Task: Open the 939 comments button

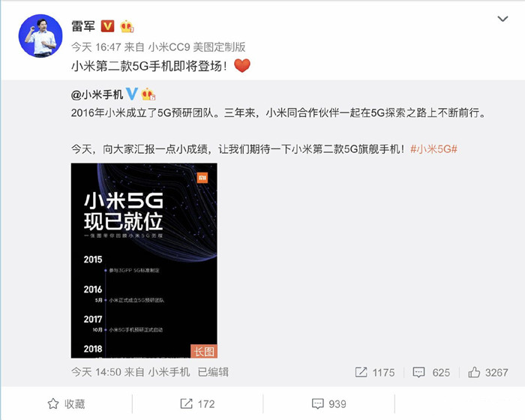Action: [328, 404]
